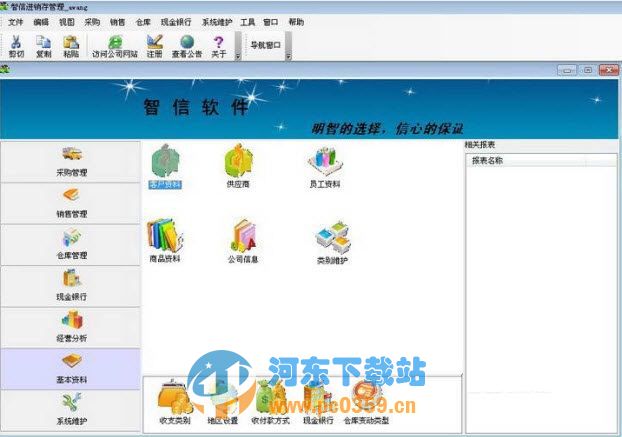This screenshot has width=622, height=437.
Task: Open the 公司信息 icon
Action: pyautogui.click(x=243, y=241)
